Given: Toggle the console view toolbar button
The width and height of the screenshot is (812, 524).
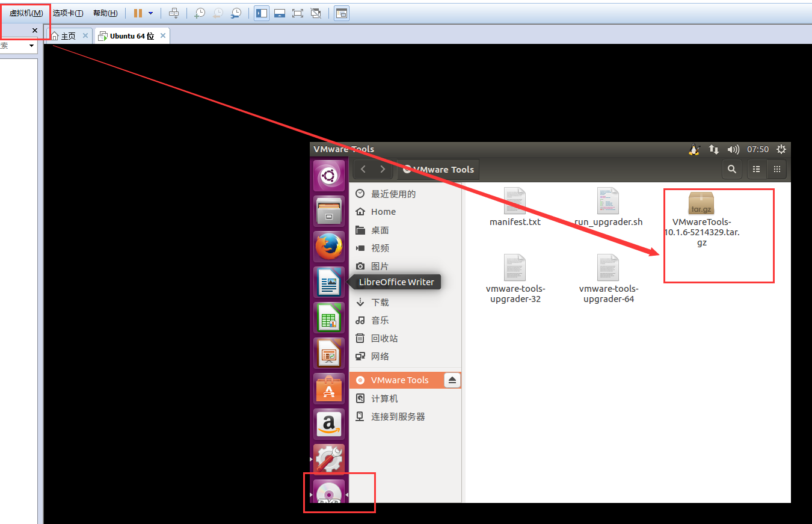Looking at the screenshot, I should (x=342, y=13).
